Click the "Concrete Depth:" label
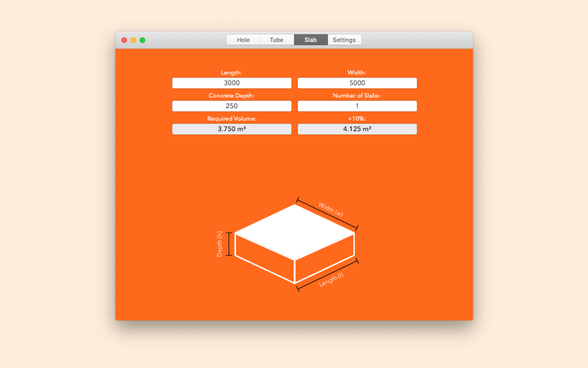Image resolution: width=588 pixels, height=368 pixels. click(232, 96)
